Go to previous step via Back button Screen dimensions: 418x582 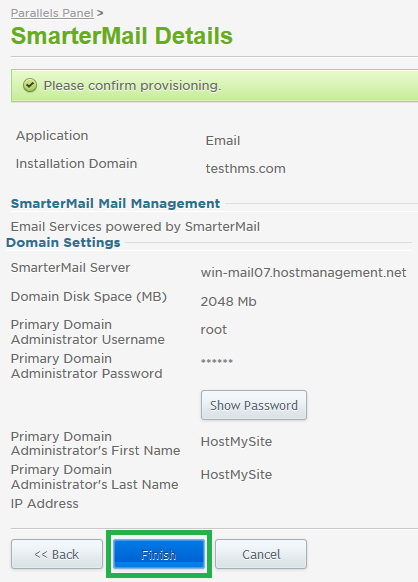[x=57, y=554]
